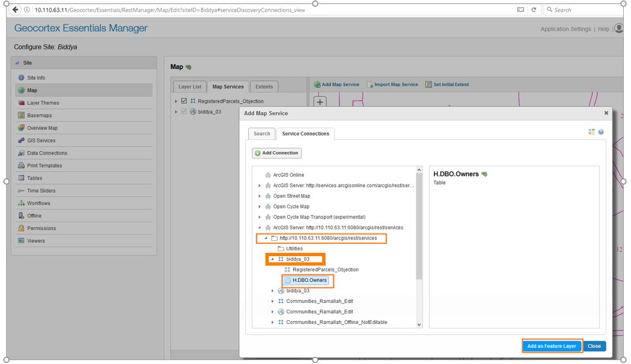Image resolution: width=631 pixels, height=364 pixels.
Task: Click the Viewers icon in sidebar
Action: point(21,241)
